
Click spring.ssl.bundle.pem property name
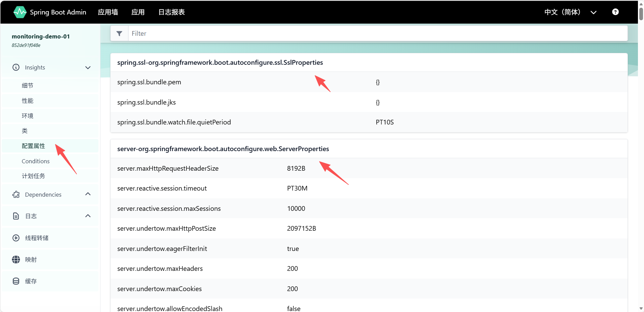tap(149, 82)
